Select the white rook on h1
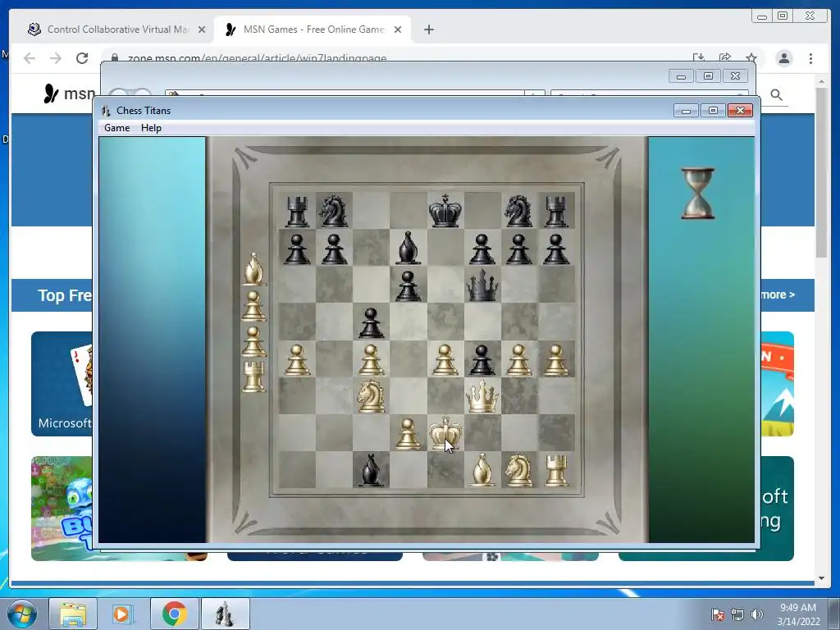The image size is (840, 630). (x=555, y=470)
